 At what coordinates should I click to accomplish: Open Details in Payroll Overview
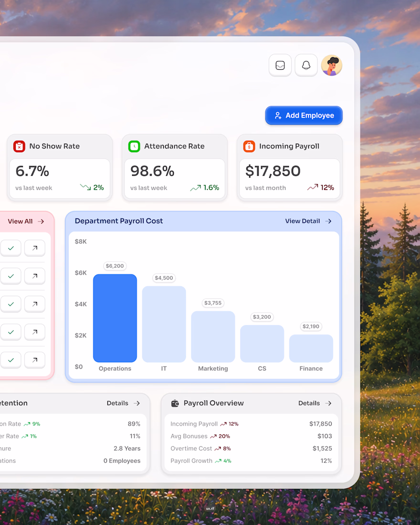coord(315,403)
